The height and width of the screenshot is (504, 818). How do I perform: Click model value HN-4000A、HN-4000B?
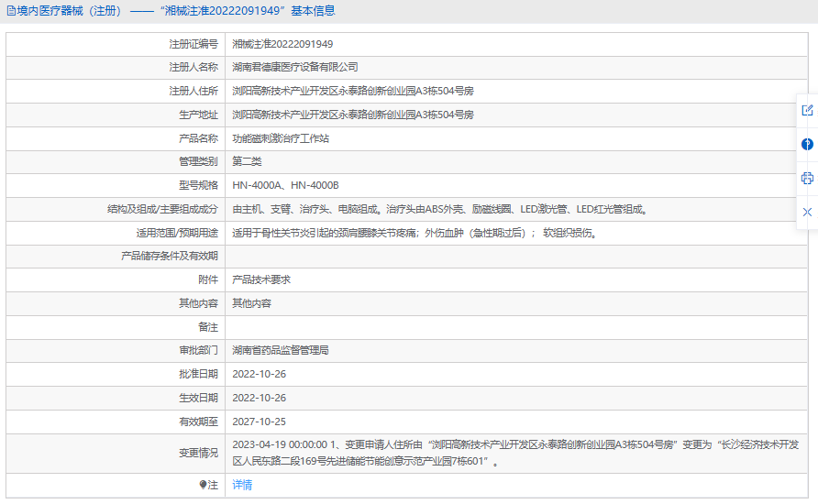(x=285, y=185)
